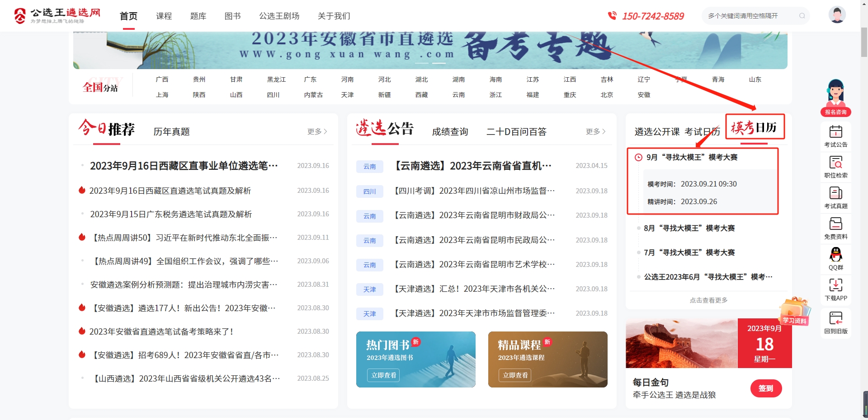Click the 免费资料 sidebar icon
Image resolution: width=868 pixels, height=420 pixels.
point(835,224)
